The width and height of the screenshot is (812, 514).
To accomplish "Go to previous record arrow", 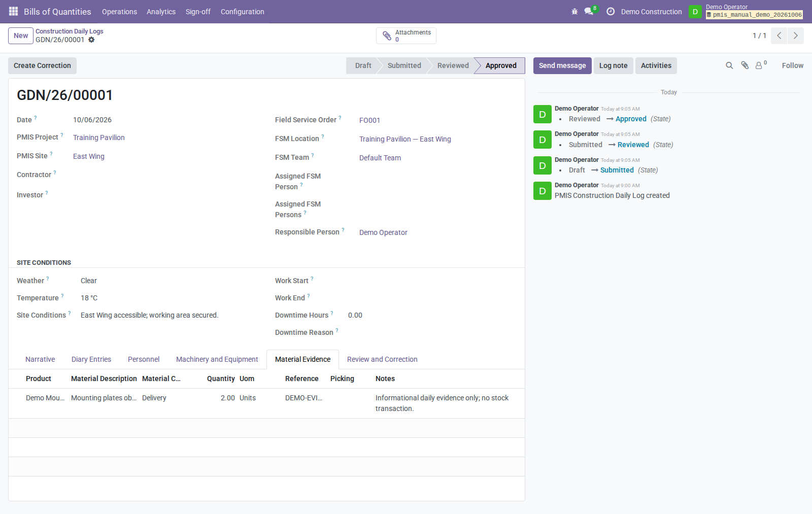I will pos(779,36).
